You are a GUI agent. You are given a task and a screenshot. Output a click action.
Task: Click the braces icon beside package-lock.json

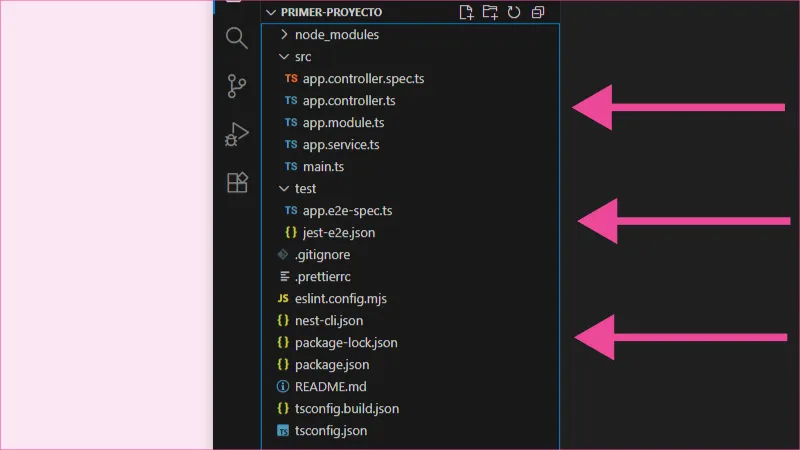click(x=283, y=342)
